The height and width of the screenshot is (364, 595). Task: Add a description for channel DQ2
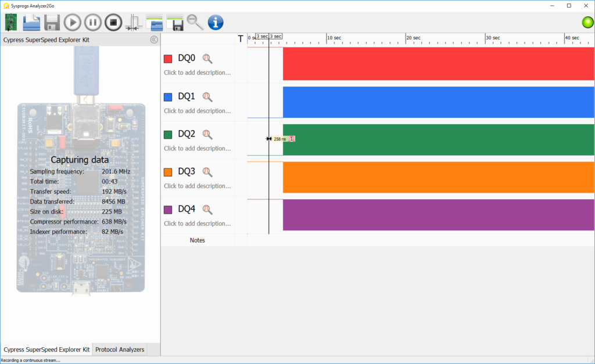click(x=198, y=148)
